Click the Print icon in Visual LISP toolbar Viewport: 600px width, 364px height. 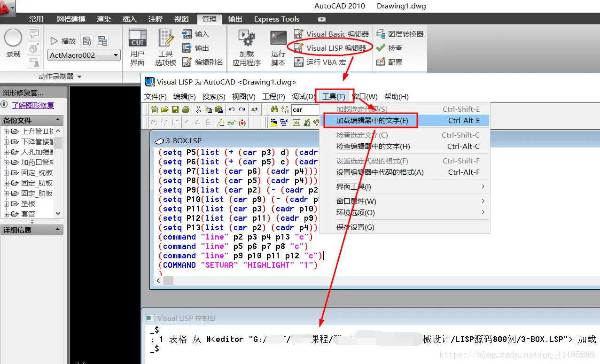point(185,109)
